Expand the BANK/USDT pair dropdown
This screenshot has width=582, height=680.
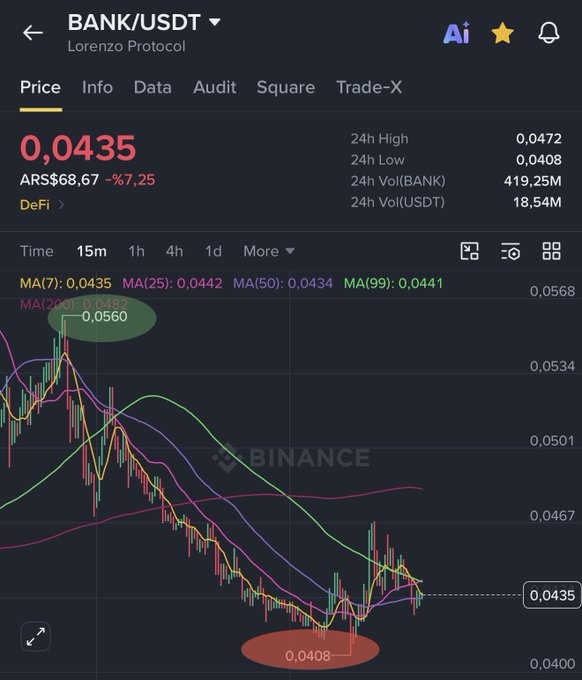[215, 22]
